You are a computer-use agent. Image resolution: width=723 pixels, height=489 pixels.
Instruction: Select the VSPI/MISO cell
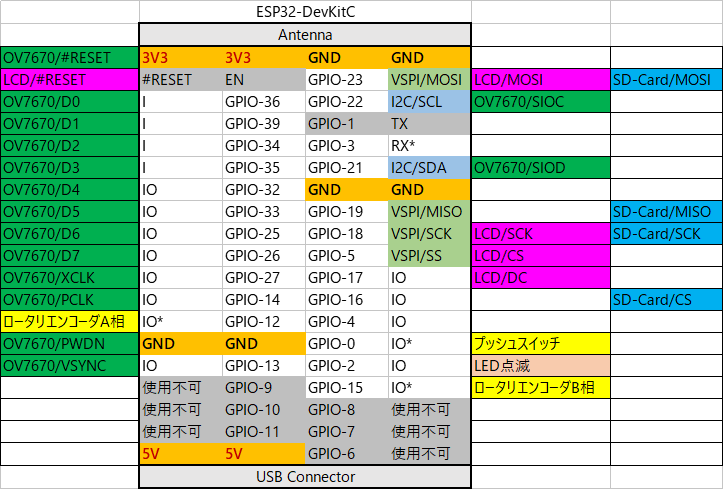(429, 212)
